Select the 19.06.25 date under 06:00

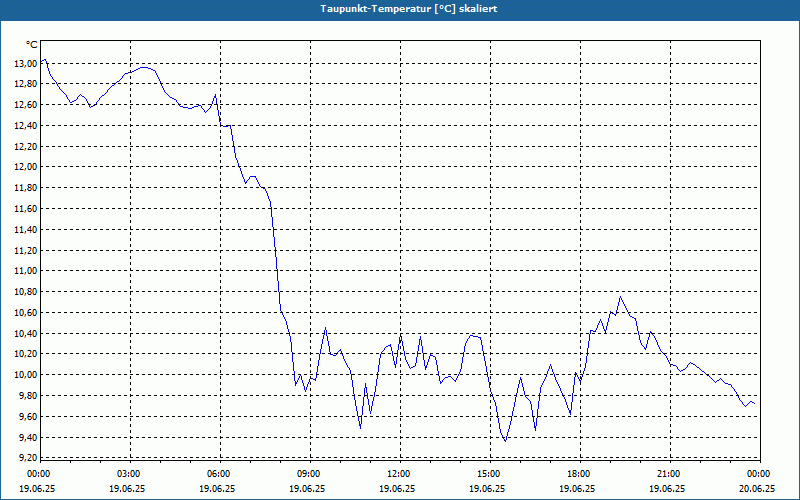pyautogui.click(x=217, y=488)
